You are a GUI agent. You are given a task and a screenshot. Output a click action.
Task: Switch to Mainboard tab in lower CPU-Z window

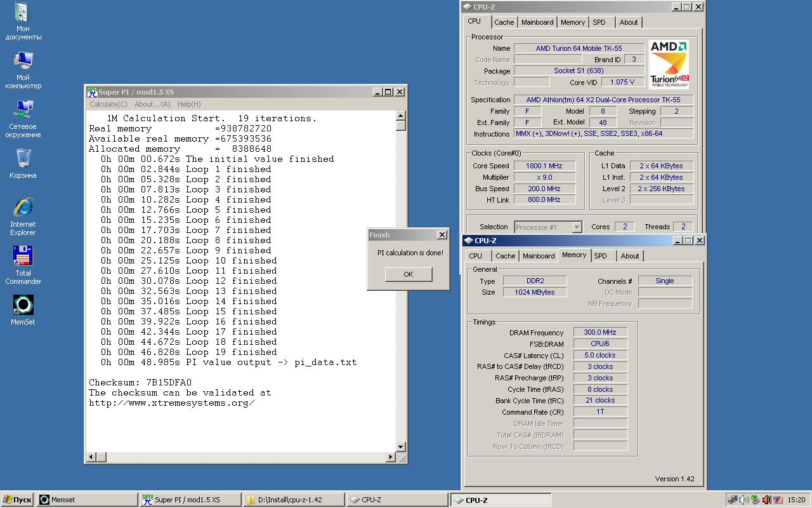click(x=539, y=256)
